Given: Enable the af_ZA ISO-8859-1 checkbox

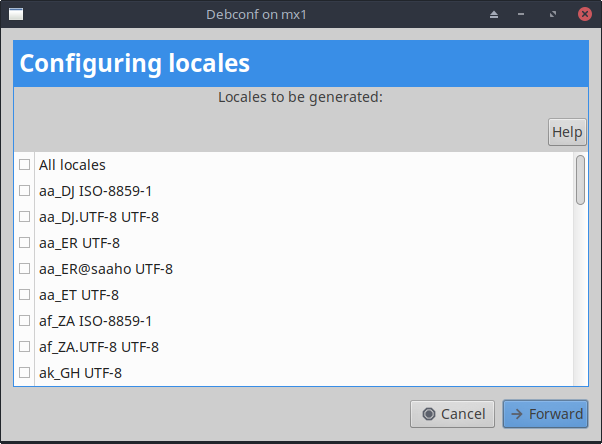Looking at the screenshot, I should (x=25, y=321).
